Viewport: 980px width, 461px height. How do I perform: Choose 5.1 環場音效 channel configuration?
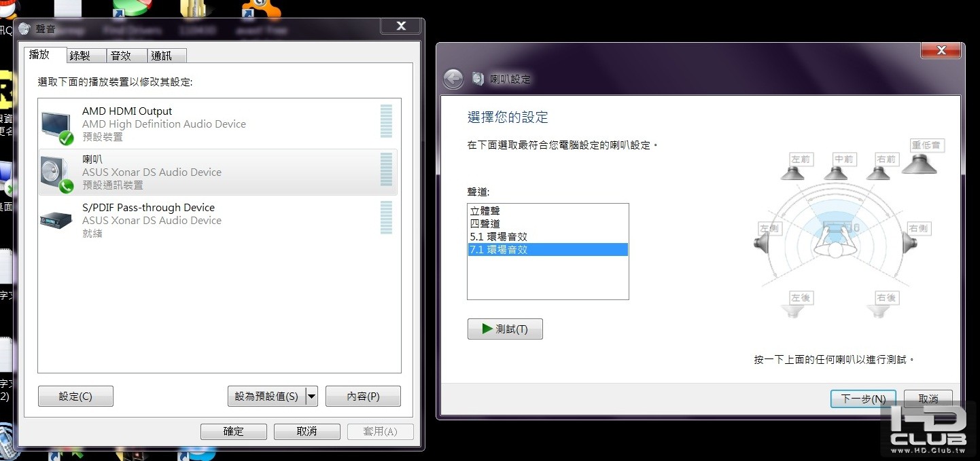[x=548, y=237]
